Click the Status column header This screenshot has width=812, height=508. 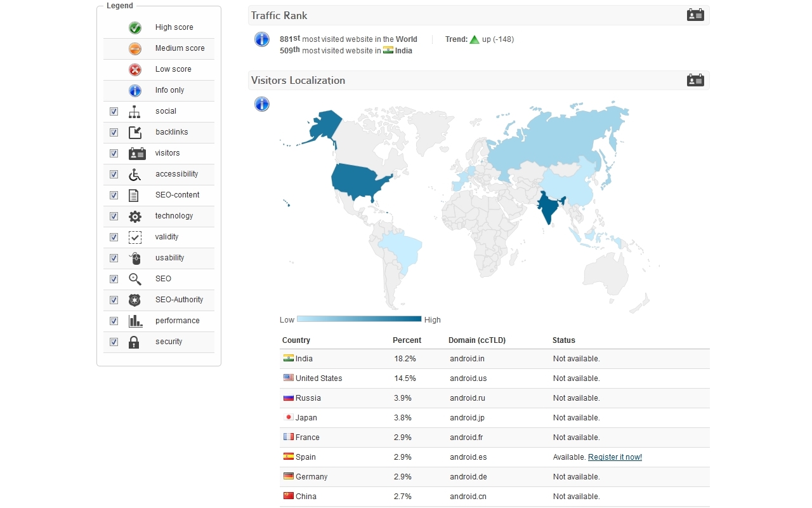coord(564,340)
